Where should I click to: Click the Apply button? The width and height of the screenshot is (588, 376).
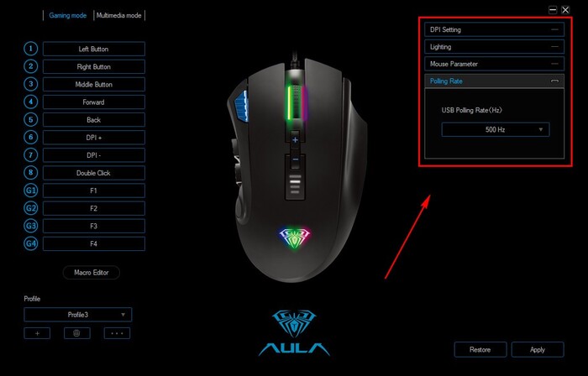(538, 349)
